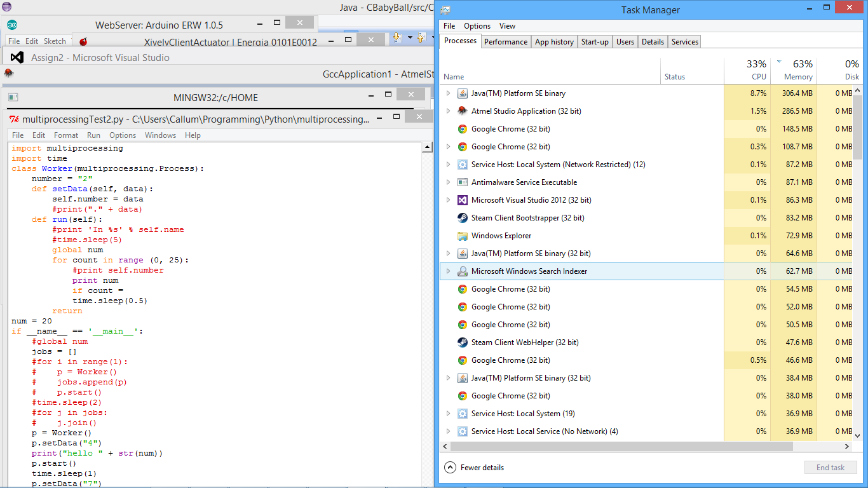The image size is (868, 488).
Task: Click the Java Platform SE binary 306.4 MB icon
Action: [x=463, y=93]
